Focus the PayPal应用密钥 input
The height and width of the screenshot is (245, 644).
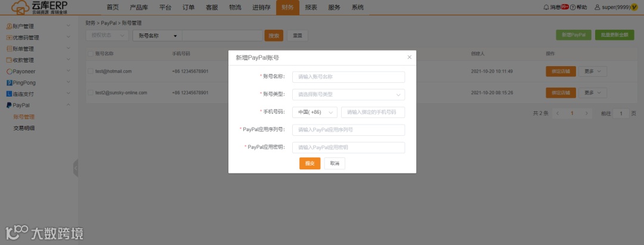(x=348, y=148)
